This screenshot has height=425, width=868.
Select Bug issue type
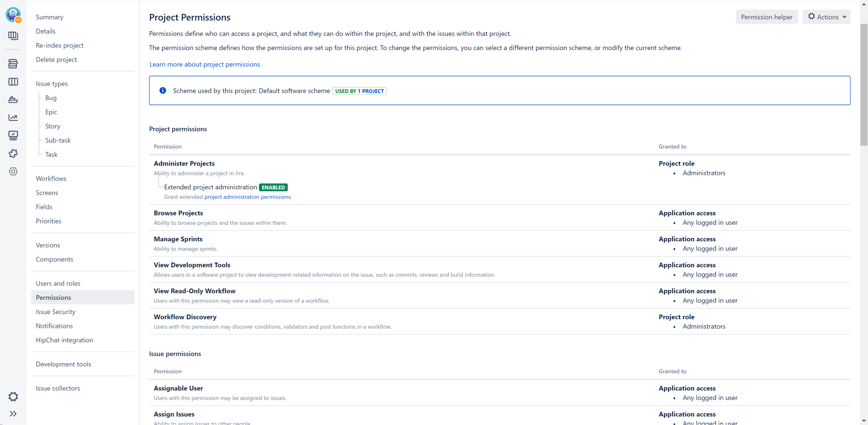pyautogui.click(x=51, y=98)
